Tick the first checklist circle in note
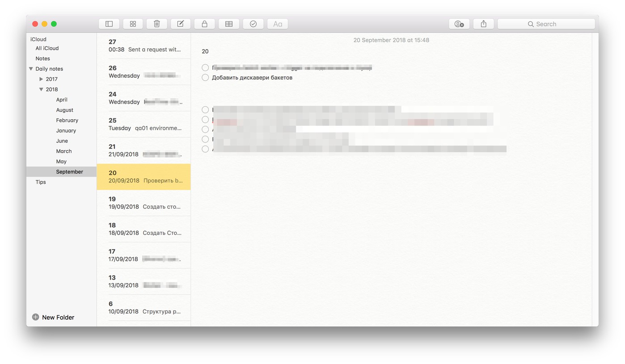Screen dimensions: 625x364 205,68
